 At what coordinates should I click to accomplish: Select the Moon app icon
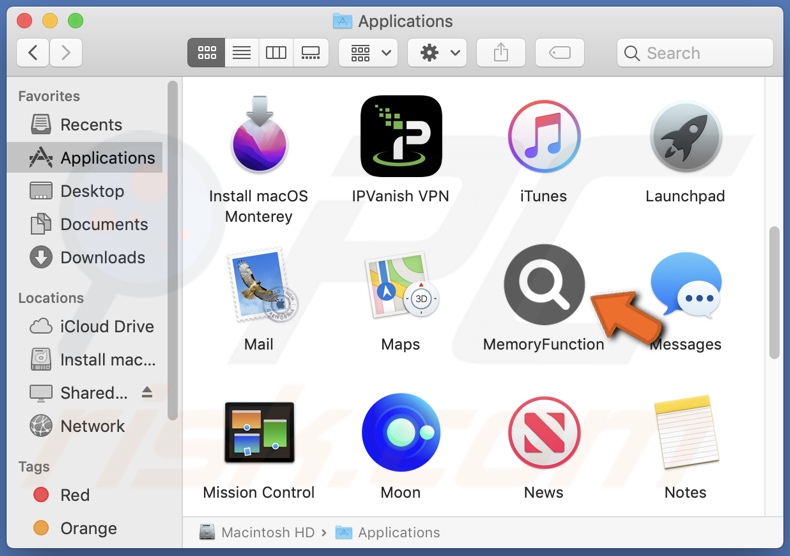pyautogui.click(x=401, y=432)
